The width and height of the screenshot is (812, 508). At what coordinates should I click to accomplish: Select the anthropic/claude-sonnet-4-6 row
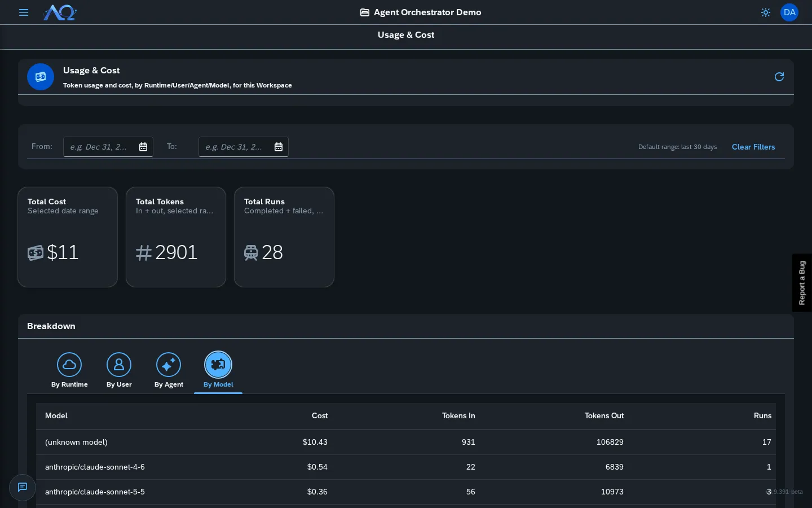[x=406, y=467]
